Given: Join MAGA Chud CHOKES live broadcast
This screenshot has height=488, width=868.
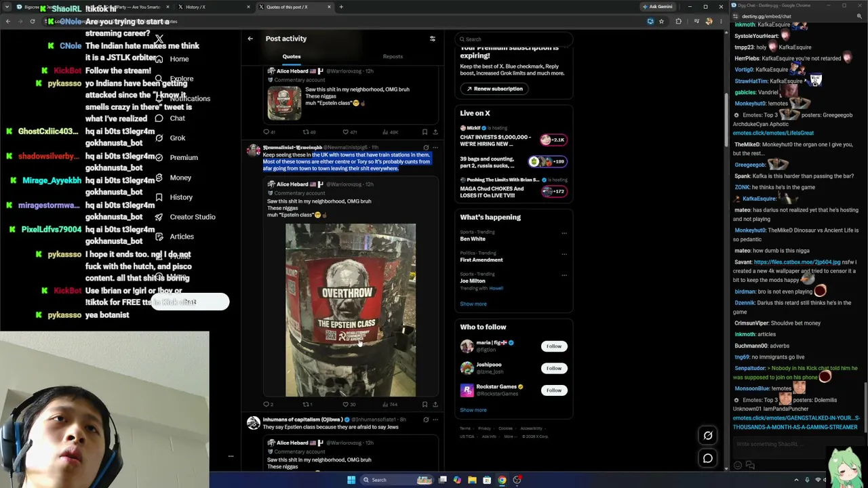Looking at the screenshot, I should point(513,188).
